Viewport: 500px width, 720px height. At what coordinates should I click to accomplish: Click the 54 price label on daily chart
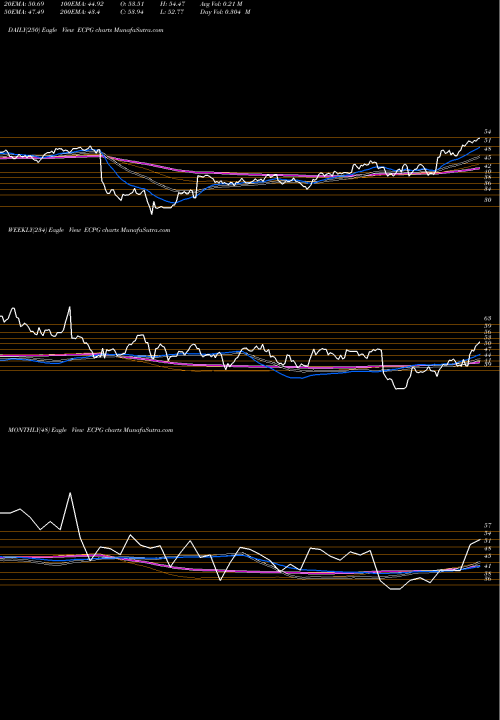pyautogui.click(x=488, y=132)
